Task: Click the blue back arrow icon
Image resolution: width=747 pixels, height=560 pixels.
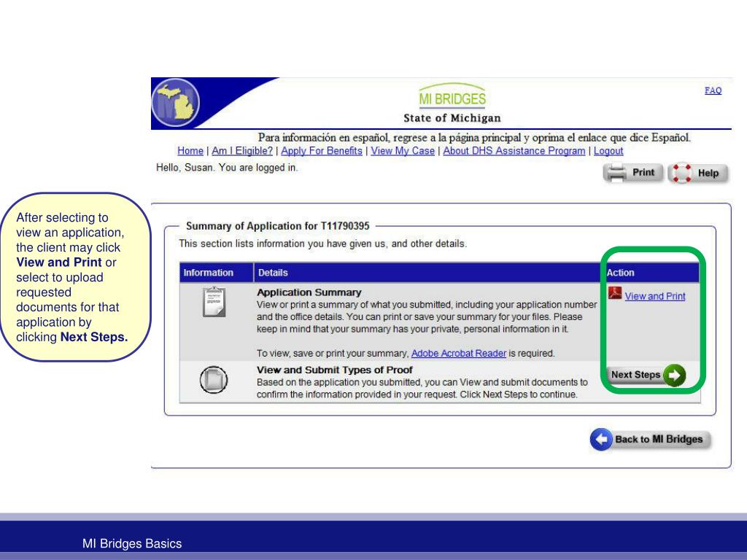Action: click(x=601, y=439)
